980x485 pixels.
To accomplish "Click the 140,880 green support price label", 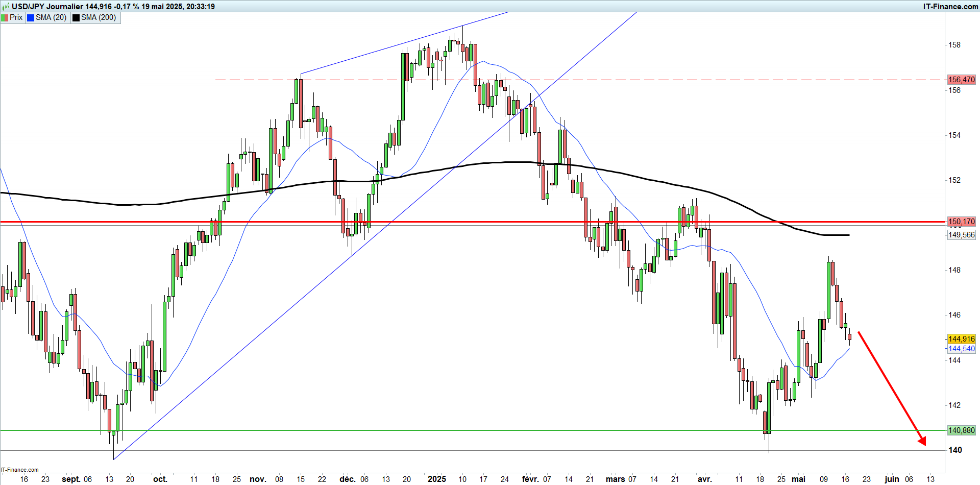I will [961, 430].
